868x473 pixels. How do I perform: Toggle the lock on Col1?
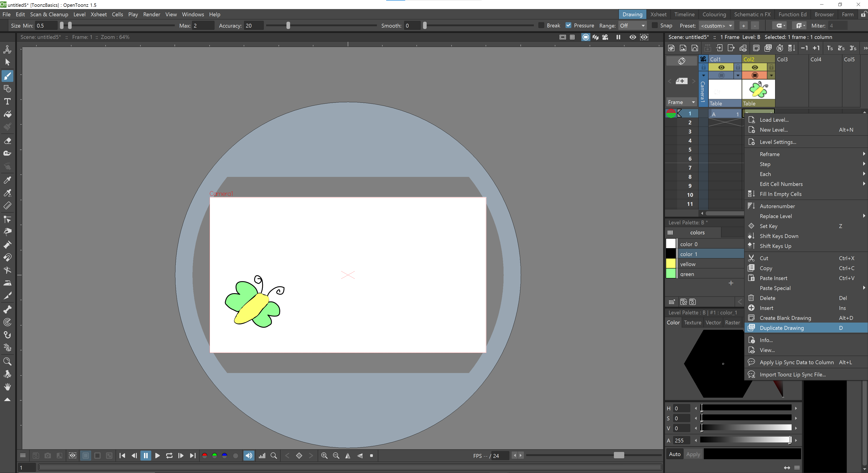pyautogui.click(x=738, y=67)
